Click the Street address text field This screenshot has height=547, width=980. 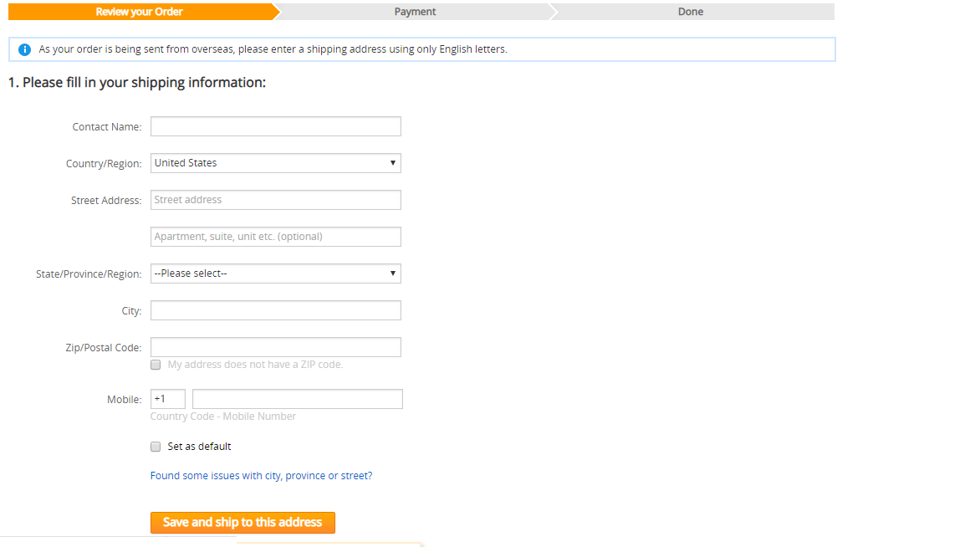click(275, 200)
